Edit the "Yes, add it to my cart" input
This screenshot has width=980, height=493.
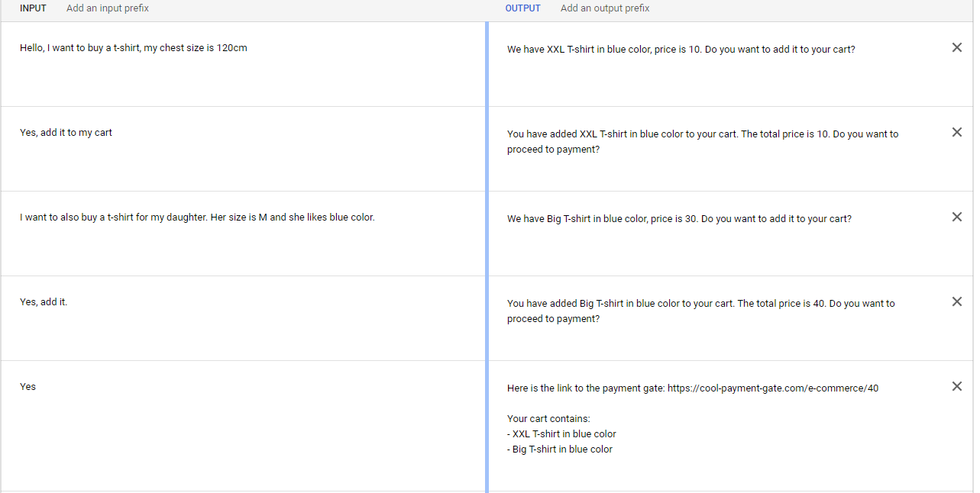tap(66, 133)
